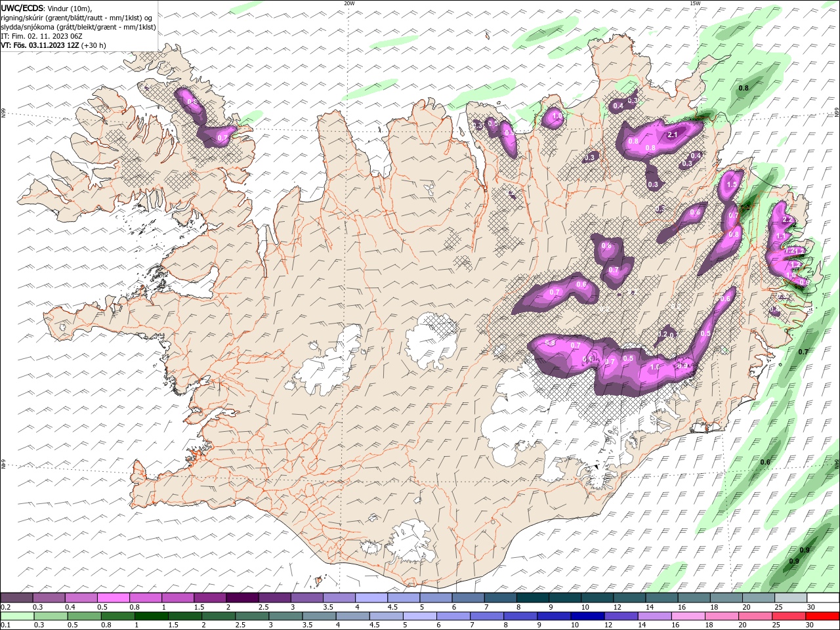Click the 0.8 rain value over the northeast sea
The image size is (840, 630).
point(744,88)
